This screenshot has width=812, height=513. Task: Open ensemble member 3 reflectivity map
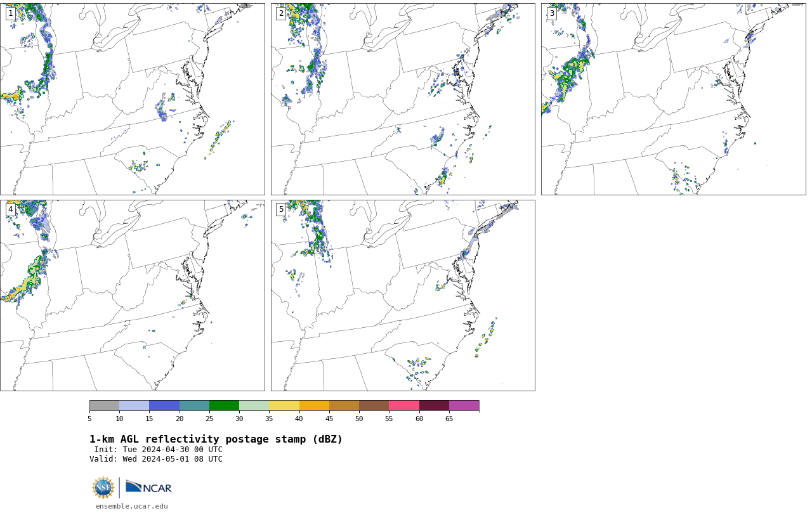pyautogui.click(x=673, y=99)
